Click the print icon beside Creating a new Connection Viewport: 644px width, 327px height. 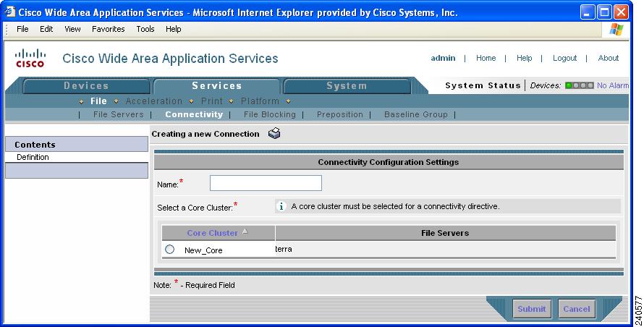274,134
